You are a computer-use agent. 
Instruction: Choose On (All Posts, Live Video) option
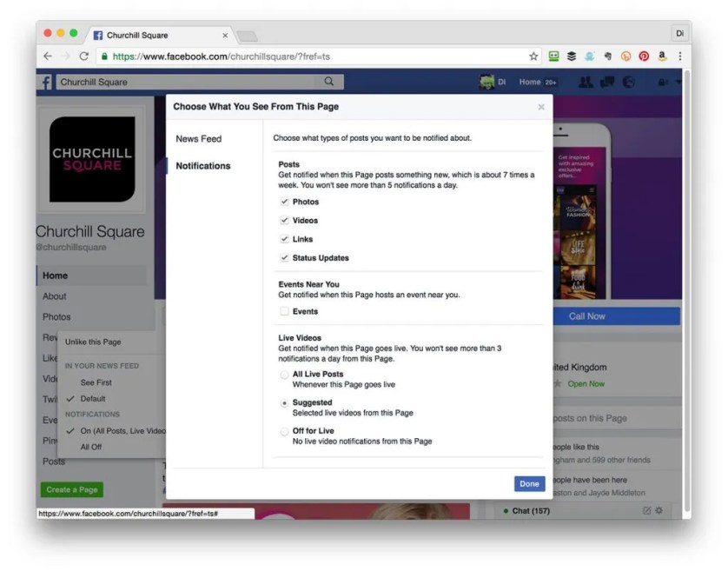[123, 431]
